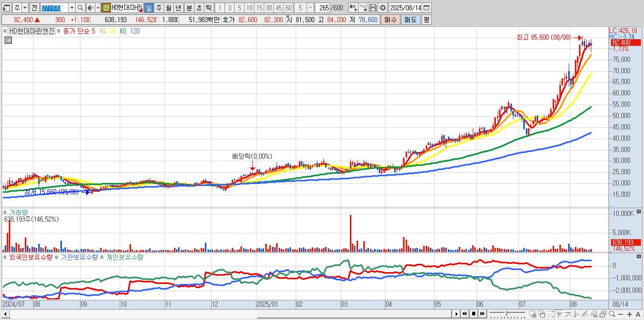Toggle the 거래량 legend square
Image resolution: width=644 pixels, height=320 pixels.
pyautogui.click(x=5, y=212)
